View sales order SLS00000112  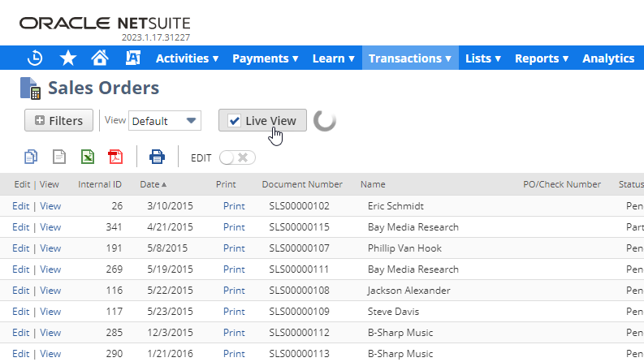click(50, 333)
